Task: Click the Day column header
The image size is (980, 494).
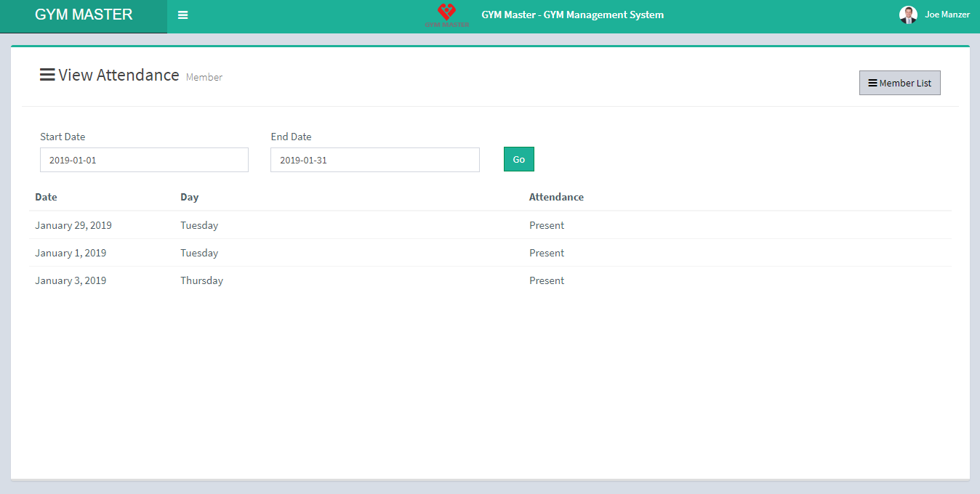Action: 189,197
